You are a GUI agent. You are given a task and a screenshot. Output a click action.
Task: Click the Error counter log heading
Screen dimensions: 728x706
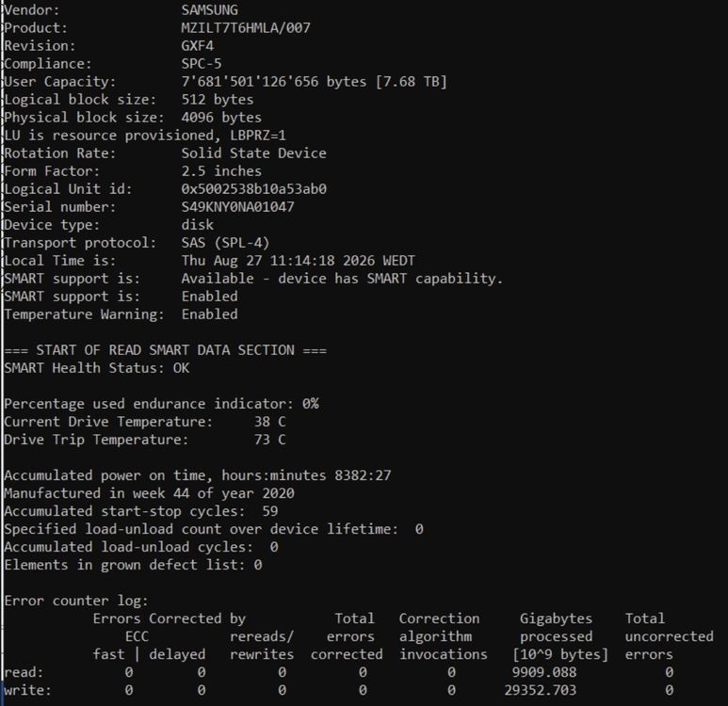pyautogui.click(x=76, y=601)
